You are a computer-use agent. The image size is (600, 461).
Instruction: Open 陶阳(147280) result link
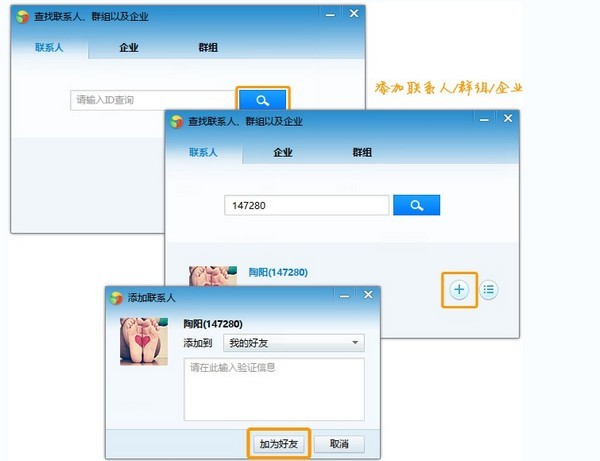(278, 272)
